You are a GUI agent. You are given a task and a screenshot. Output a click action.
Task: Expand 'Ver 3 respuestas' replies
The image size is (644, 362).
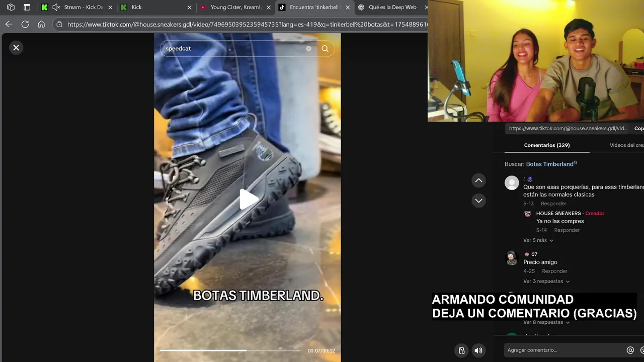[x=546, y=282]
